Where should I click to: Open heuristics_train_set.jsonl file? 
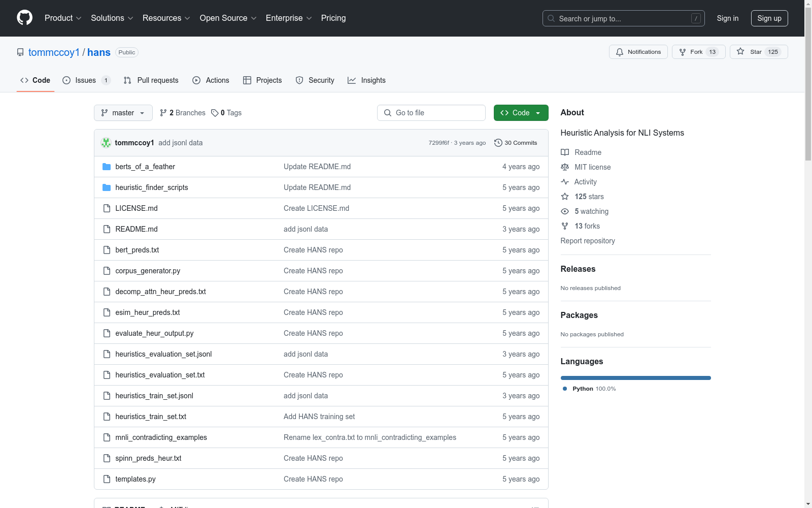pos(154,396)
